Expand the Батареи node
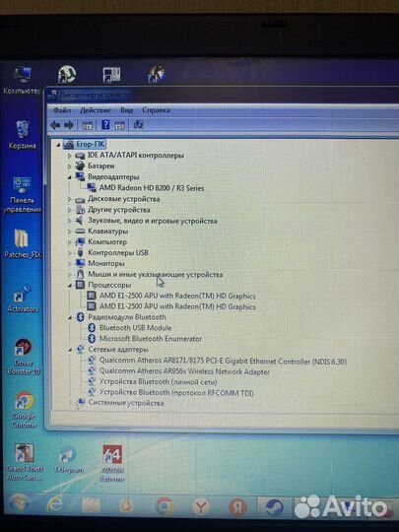This screenshot has width=399, height=532. (x=70, y=166)
